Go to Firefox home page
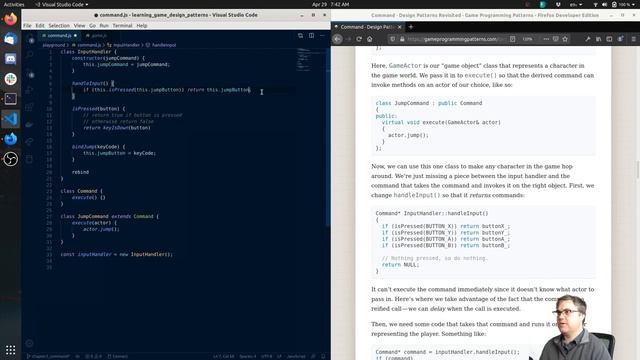The width and height of the screenshot is (640, 360). 369,39
